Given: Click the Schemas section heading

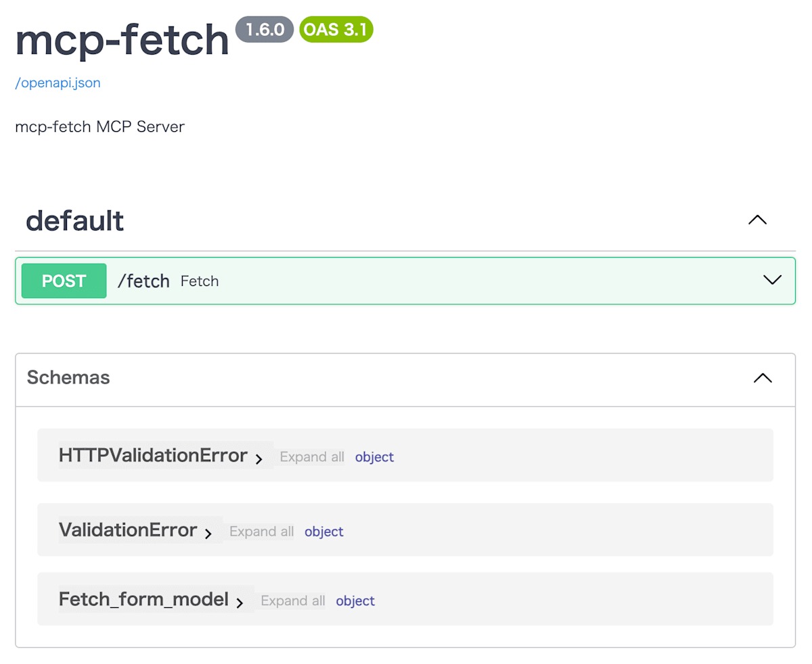Looking at the screenshot, I should pos(68,379).
